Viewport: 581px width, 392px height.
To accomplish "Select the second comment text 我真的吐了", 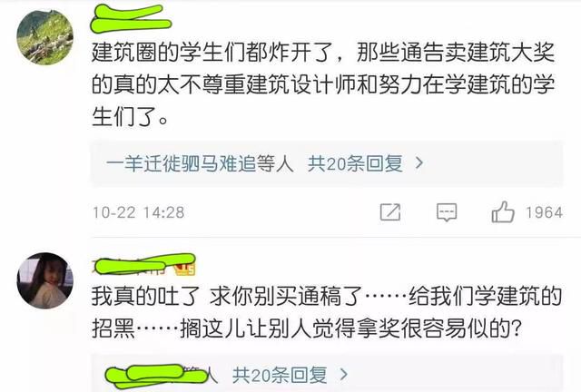I will [145, 297].
